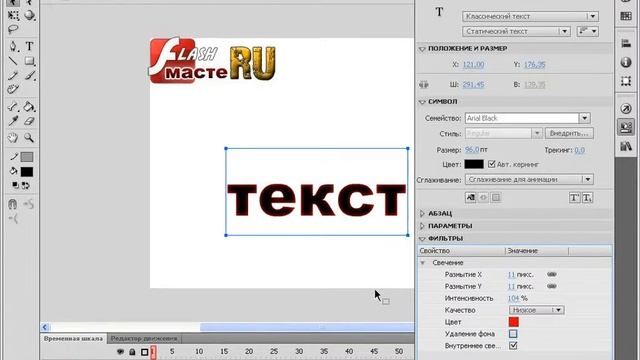Toggle the Размытие Y link constraint
Image resolution: width=640 pixels, height=360 pixels.
click(x=552, y=286)
